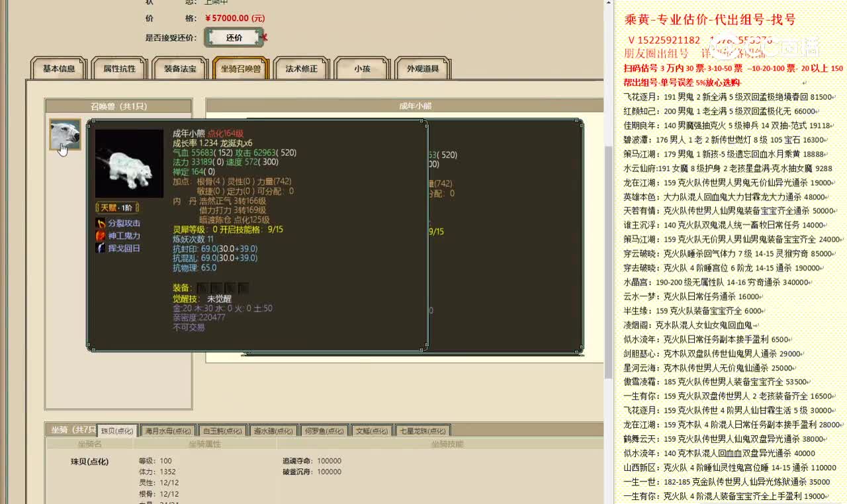Click the 半生缘 159 listing line
The width and height of the screenshot is (847, 504).
tap(693, 310)
